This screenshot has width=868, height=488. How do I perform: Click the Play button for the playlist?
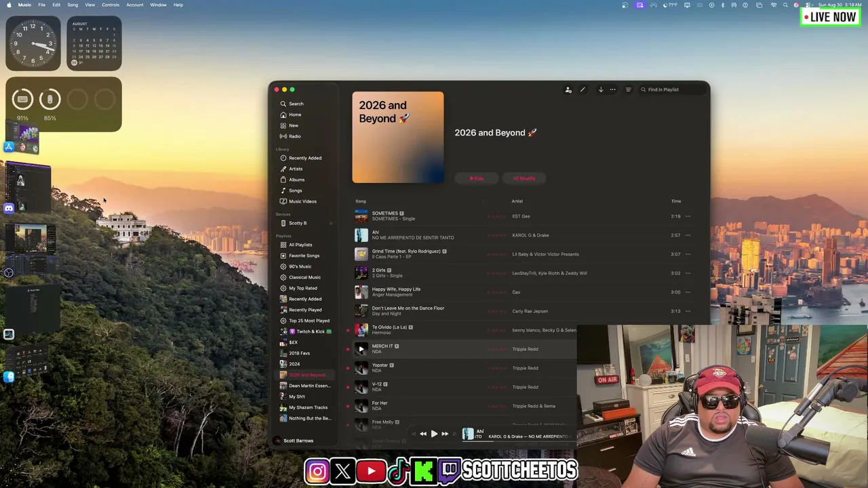(477, 178)
